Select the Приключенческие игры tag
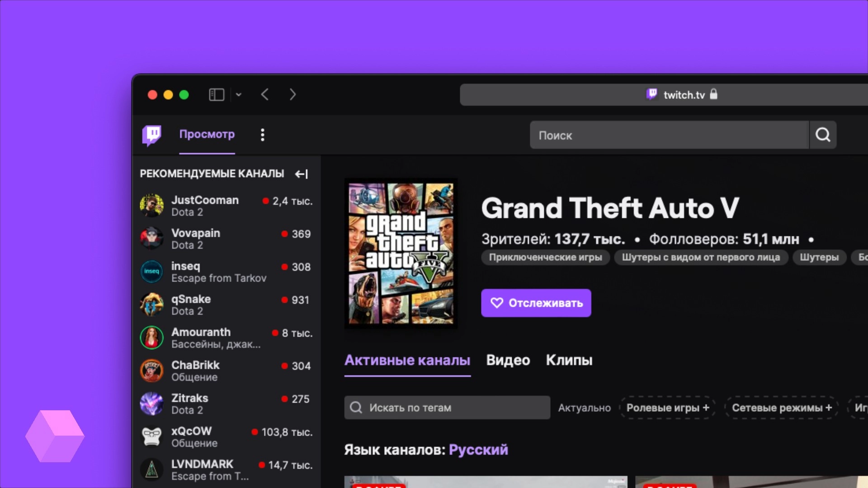Image resolution: width=868 pixels, height=488 pixels. pyautogui.click(x=546, y=258)
